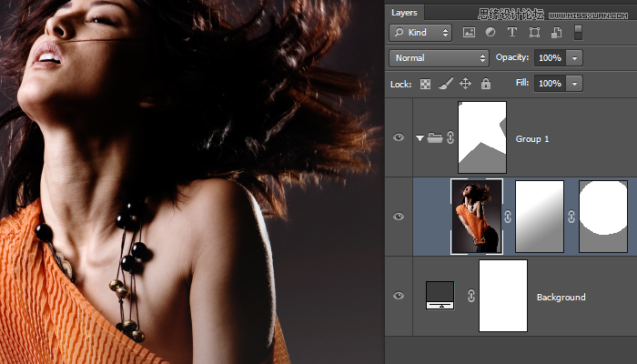Hide the Background layer
Image resolution: width=637 pixels, height=364 pixels.
(399, 296)
